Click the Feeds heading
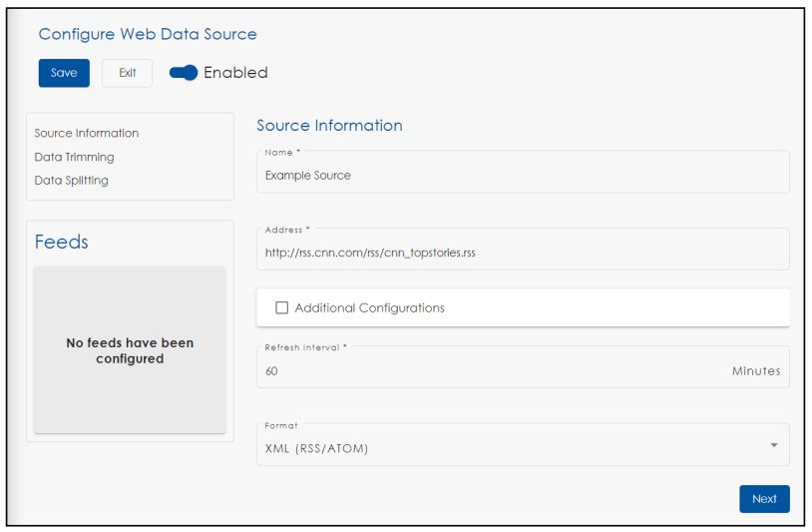The height and width of the screenshot is (532, 812). click(x=61, y=242)
